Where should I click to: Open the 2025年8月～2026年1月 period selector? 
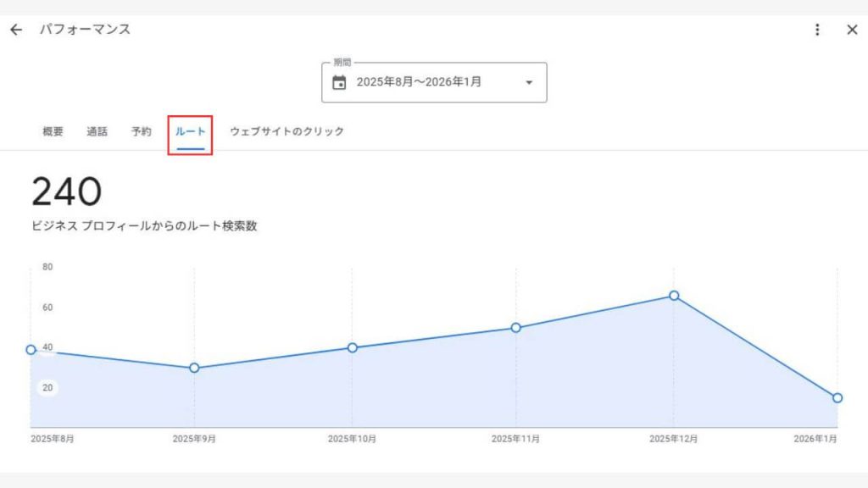pyautogui.click(x=419, y=82)
